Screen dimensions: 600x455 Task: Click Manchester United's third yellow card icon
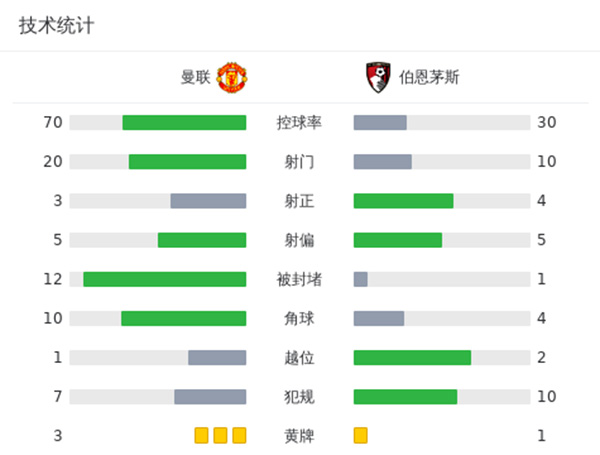click(239, 435)
